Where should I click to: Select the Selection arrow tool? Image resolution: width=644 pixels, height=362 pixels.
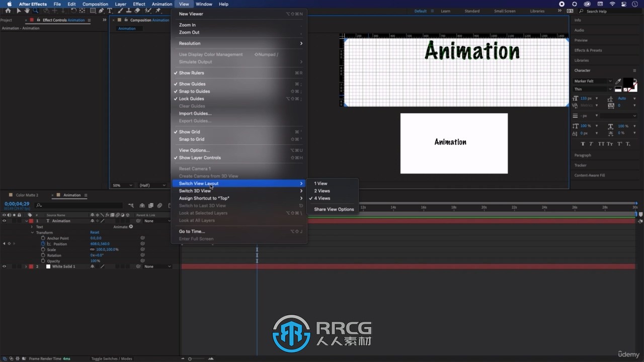coord(19,11)
